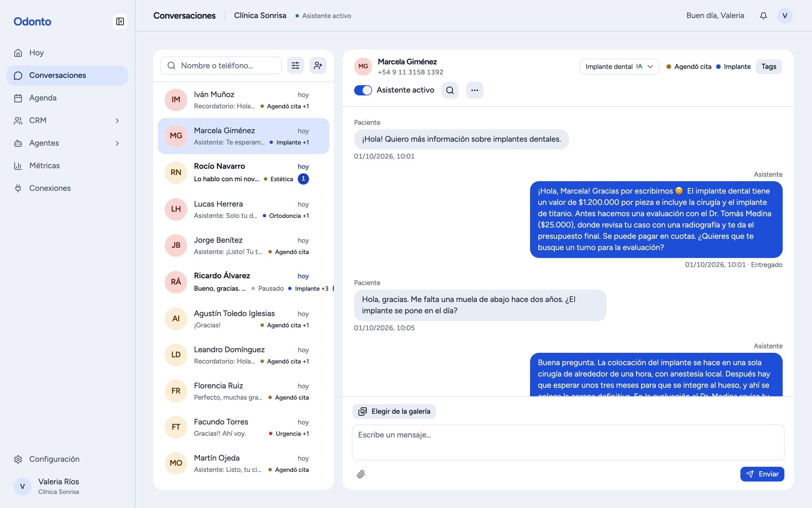Open Facundo Torres conversation
Viewport: 812px width, 508px height.
[x=243, y=427]
